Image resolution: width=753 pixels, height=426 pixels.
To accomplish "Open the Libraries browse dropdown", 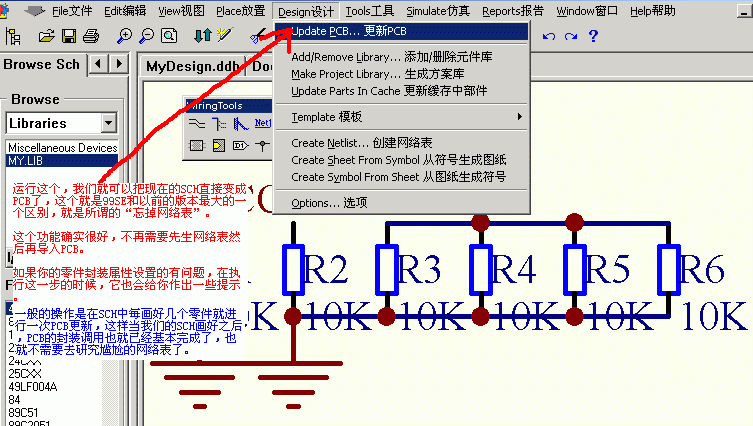I will point(109,123).
